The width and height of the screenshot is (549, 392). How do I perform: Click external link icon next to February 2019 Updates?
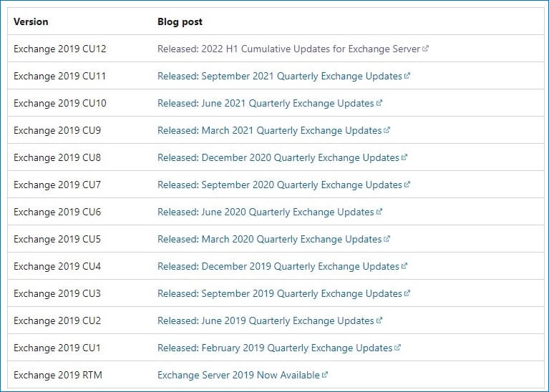click(397, 348)
